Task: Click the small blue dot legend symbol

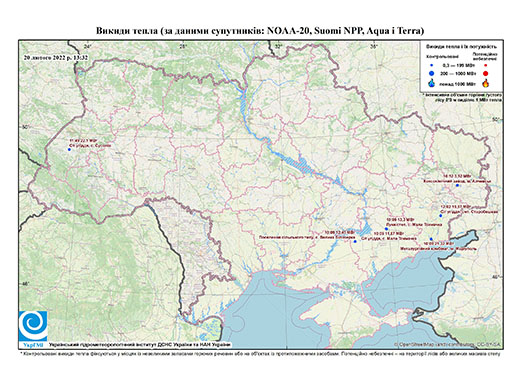Action: click(432, 65)
